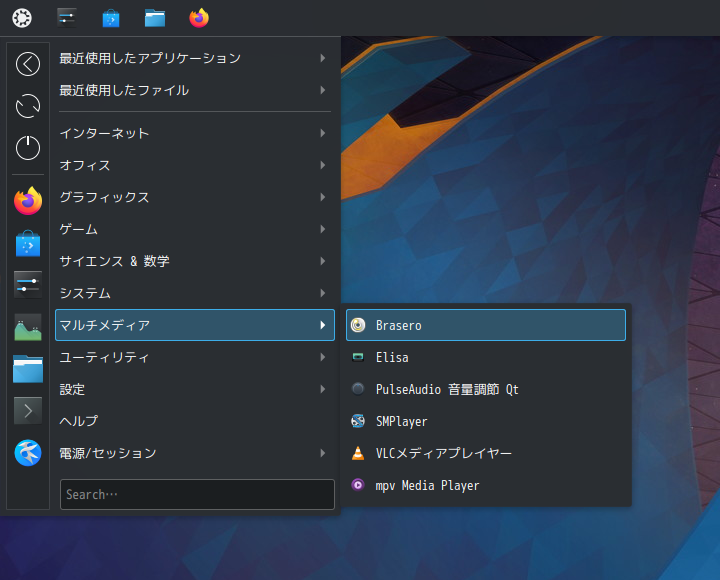The image size is (720, 580).
Task: Expand arrow for 最近使用したアプリケーション
Action: pyautogui.click(x=323, y=58)
